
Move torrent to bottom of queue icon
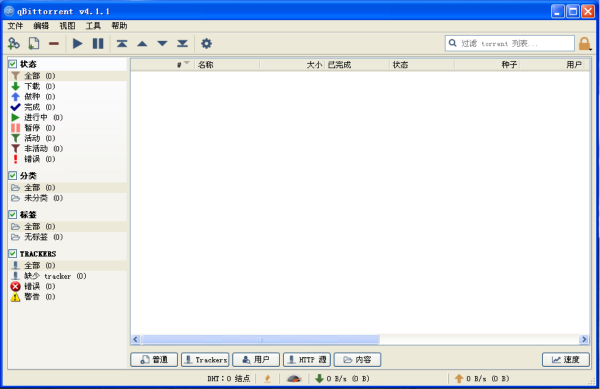point(183,44)
